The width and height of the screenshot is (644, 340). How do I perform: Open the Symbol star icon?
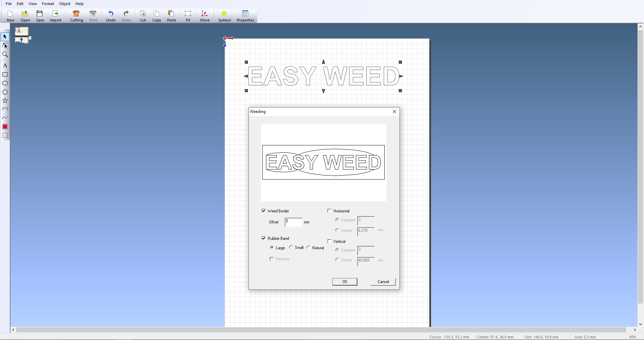click(224, 16)
